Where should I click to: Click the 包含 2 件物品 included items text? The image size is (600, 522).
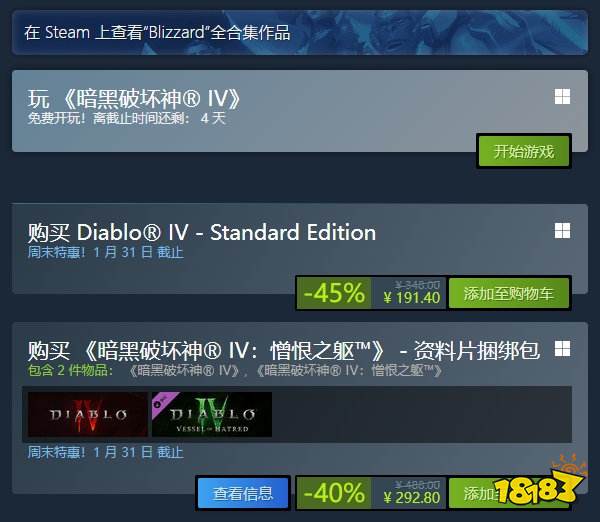(70, 370)
